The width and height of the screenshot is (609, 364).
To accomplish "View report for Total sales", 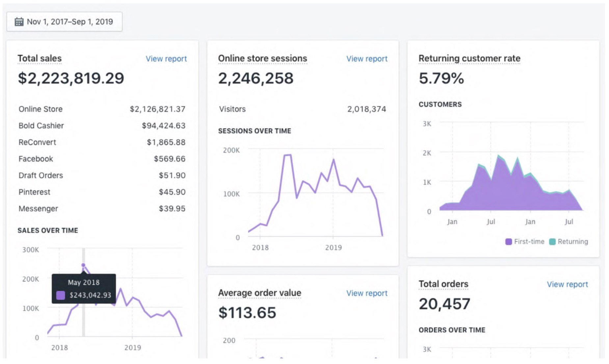I will pyautogui.click(x=166, y=59).
